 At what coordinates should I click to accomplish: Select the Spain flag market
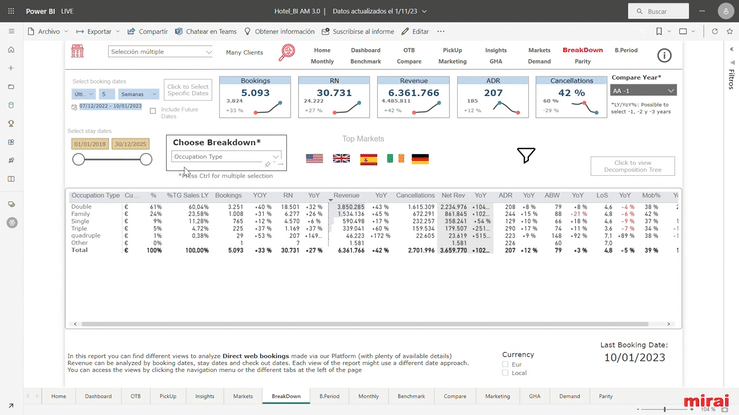[x=369, y=159]
